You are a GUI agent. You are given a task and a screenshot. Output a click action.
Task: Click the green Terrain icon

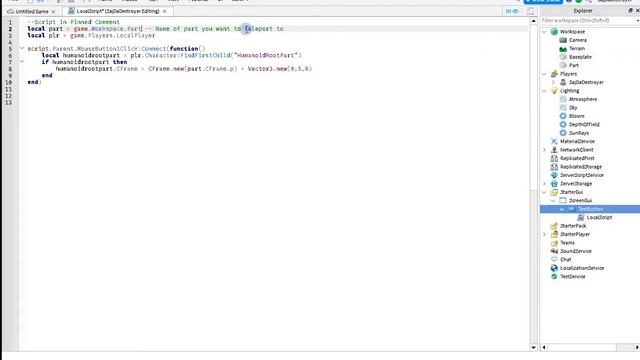pos(563,49)
